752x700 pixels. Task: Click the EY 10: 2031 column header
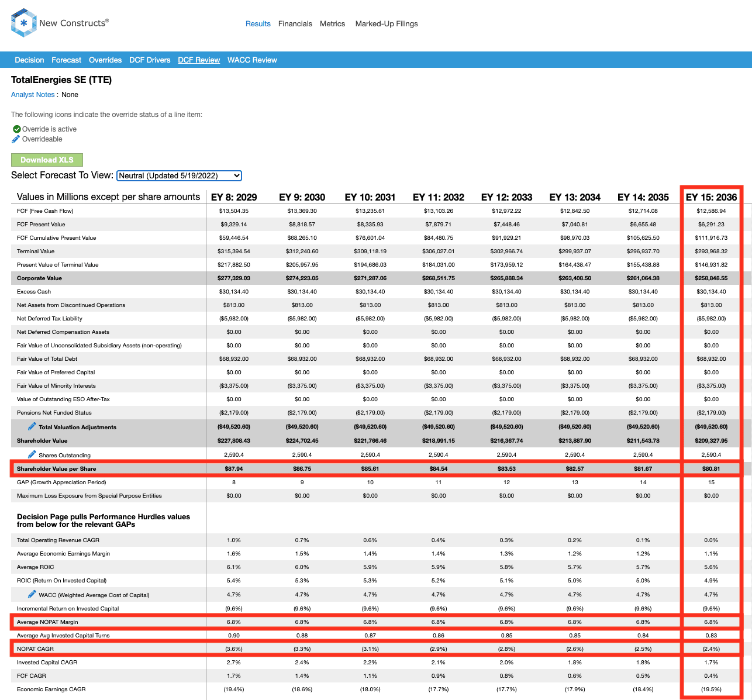point(370,197)
